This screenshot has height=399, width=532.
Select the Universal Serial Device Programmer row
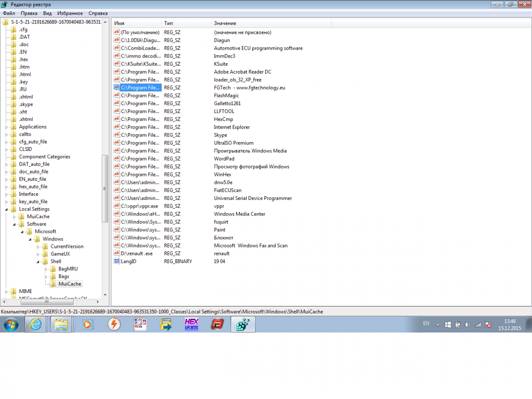(x=253, y=198)
